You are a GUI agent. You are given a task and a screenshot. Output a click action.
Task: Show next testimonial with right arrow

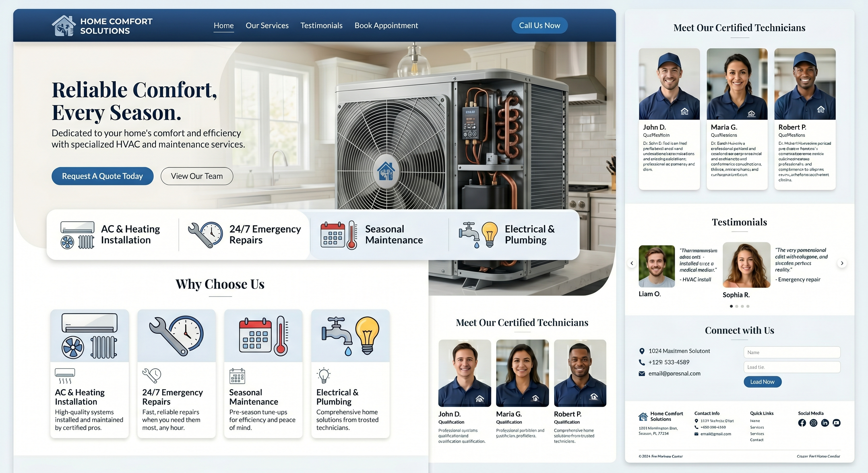pos(842,263)
